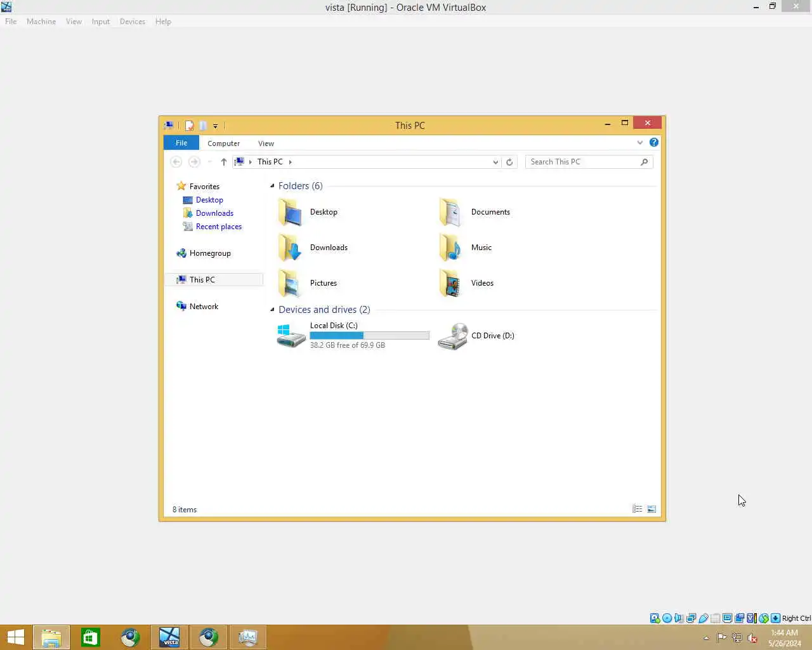The height and width of the screenshot is (650, 812).
Task: Click the '38.2 GB free of 69.9 GB' text
Action: click(348, 345)
